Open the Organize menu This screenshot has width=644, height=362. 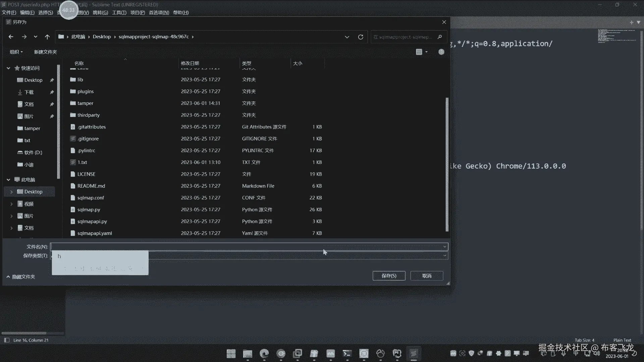tap(16, 52)
